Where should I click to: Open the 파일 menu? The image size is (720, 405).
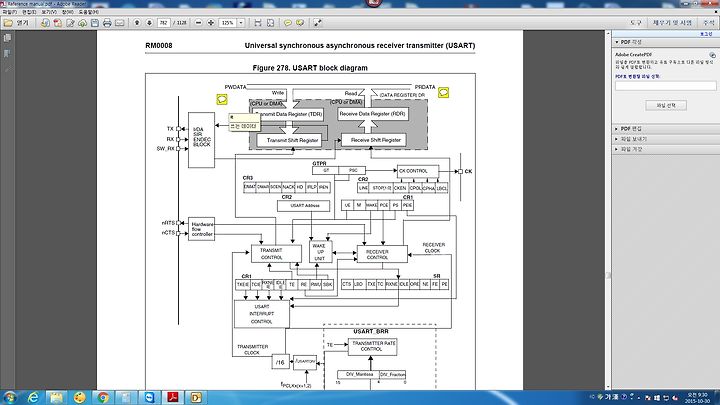(9, 12)
